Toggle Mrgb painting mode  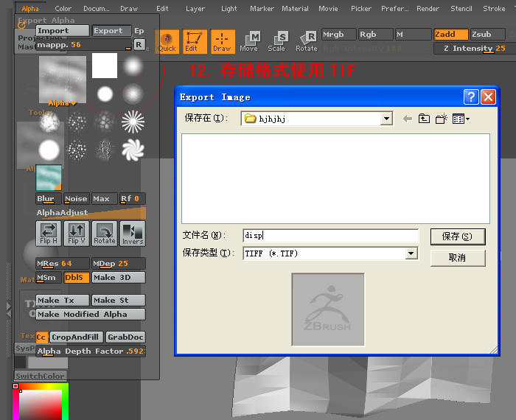[338, 34]
